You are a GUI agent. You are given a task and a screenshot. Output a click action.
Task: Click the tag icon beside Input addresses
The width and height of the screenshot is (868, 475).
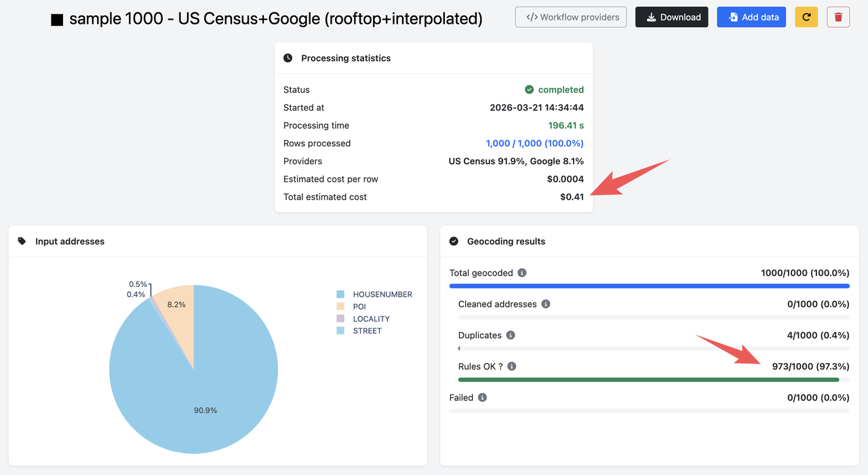point(21,241)
